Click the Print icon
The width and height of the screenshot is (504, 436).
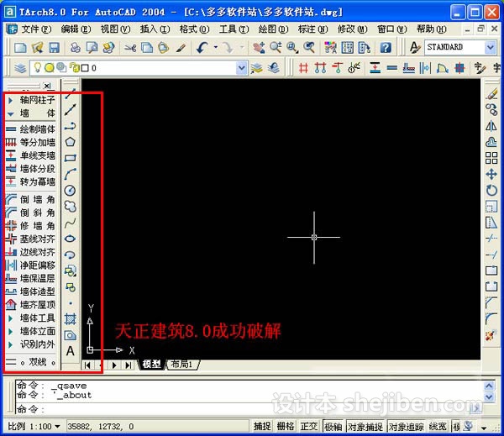tap(76, 48)
